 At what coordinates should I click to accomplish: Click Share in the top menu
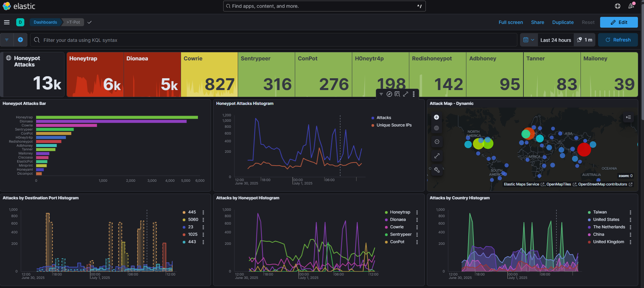(x=538, y=22)
